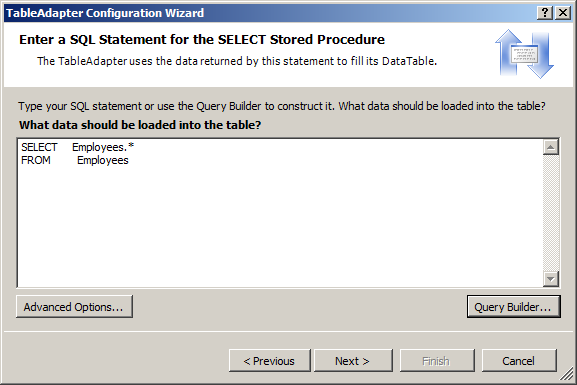
Task: Click the greyed-out Finish button
Action: tap(437, 361)
